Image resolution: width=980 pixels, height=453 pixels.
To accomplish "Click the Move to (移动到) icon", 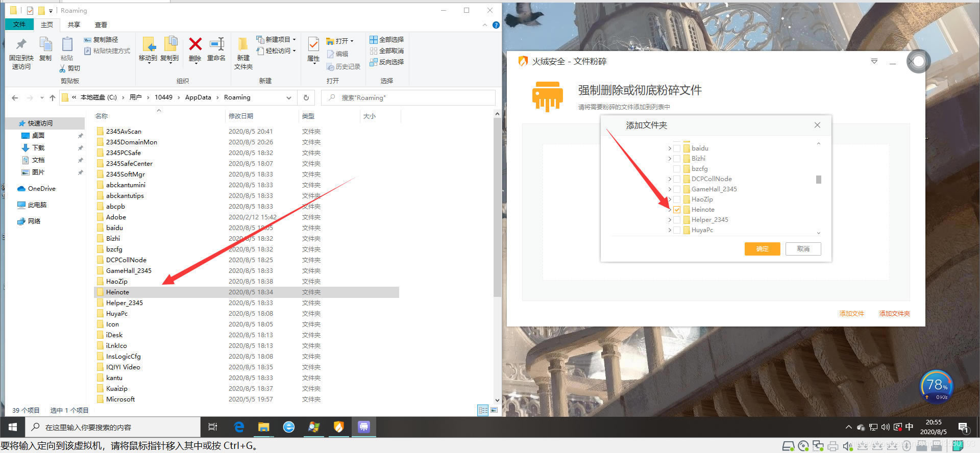I will click(x=148, y=44).
